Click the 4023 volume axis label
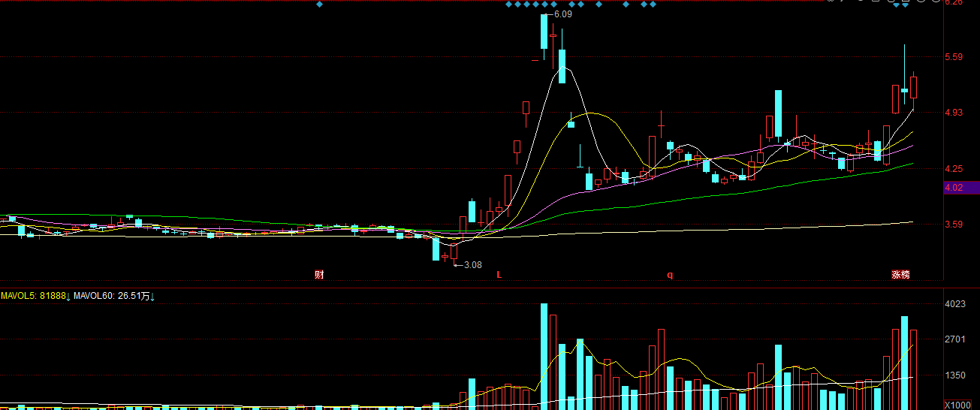Viewport: 980px width, 410px height. click(x=954, y=305)
